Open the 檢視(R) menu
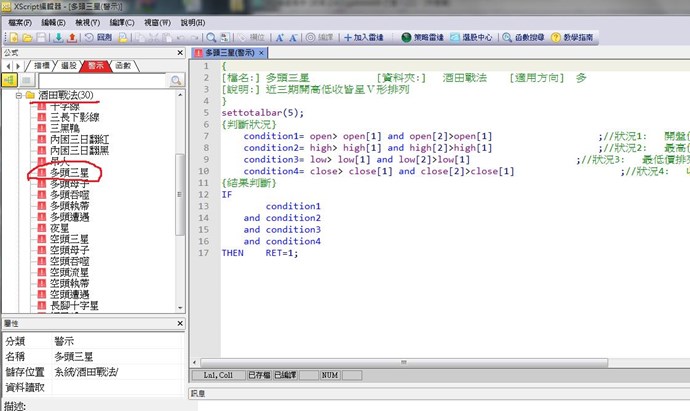This screenshot has height=411, width=690. (x=88, y=20)
